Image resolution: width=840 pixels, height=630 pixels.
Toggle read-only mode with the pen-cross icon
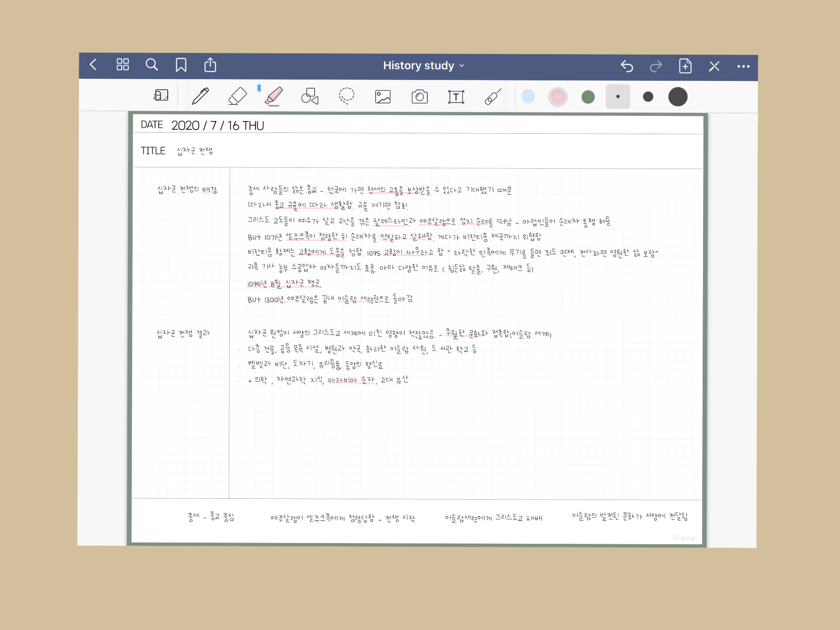point(714,66)
